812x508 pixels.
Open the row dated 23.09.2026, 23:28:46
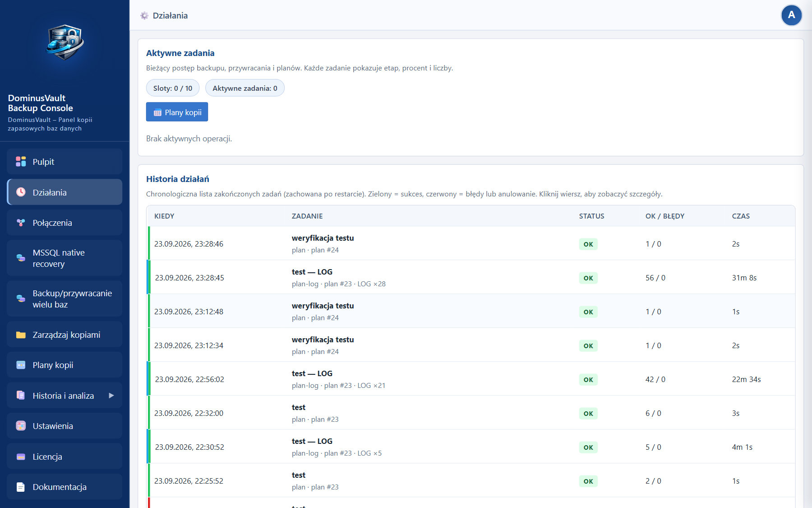point(471,243)
